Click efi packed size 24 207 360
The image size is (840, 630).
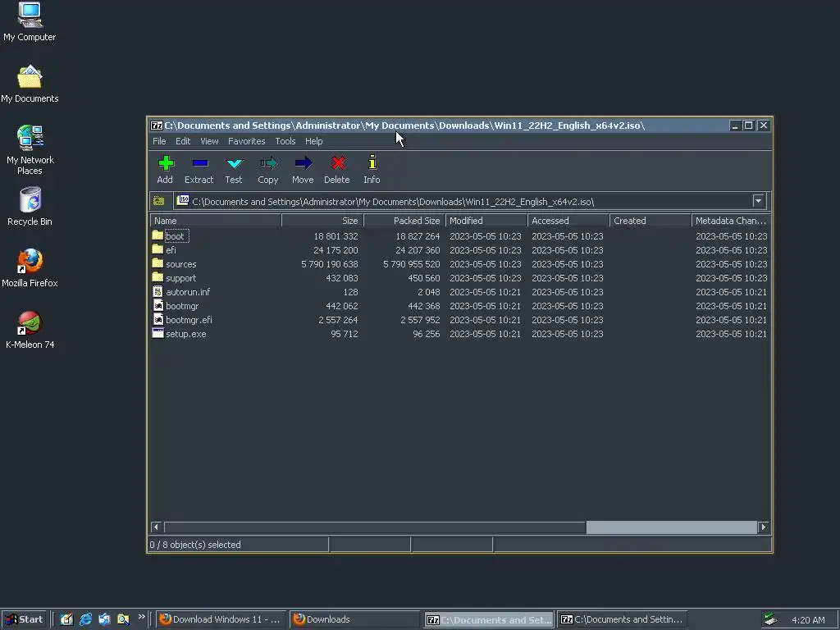tap(418, 250)
